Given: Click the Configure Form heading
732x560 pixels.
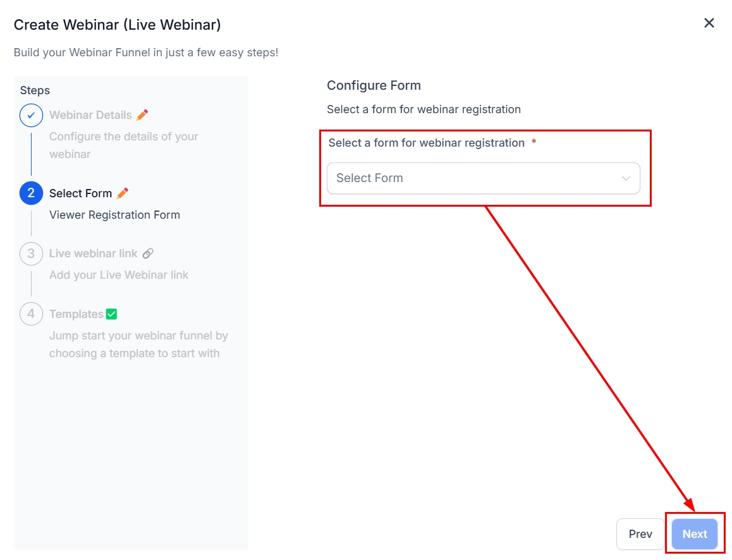Looking at the screenshot, I should point(374,85).
